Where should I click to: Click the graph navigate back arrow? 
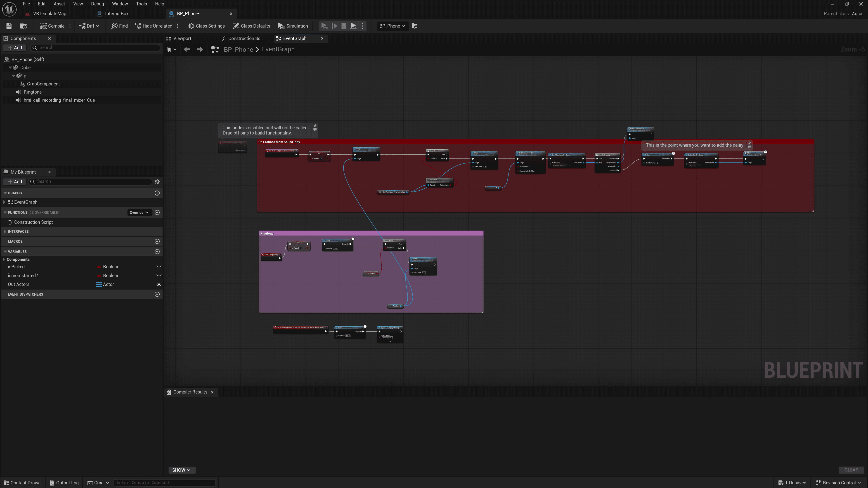[x=187, y=50]
